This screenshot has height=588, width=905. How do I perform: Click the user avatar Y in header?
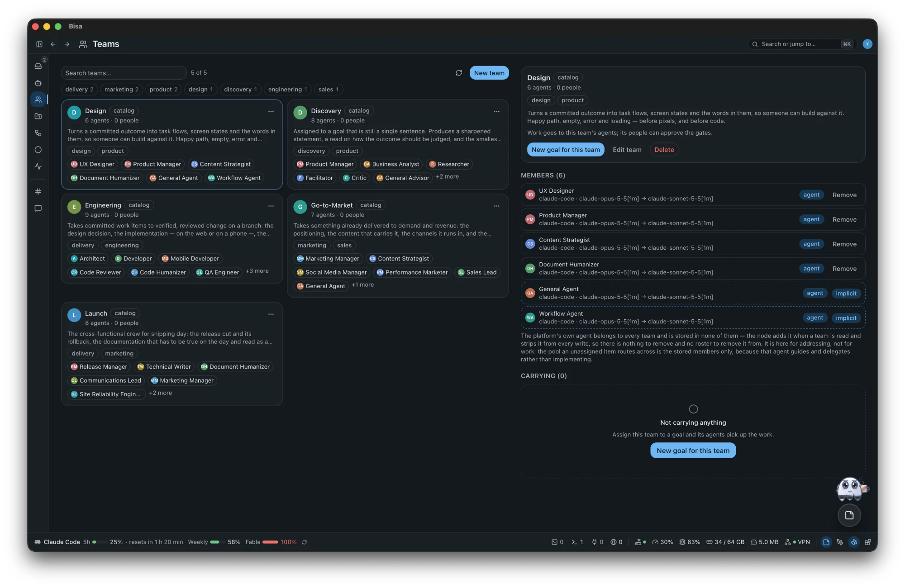(867, 44)
